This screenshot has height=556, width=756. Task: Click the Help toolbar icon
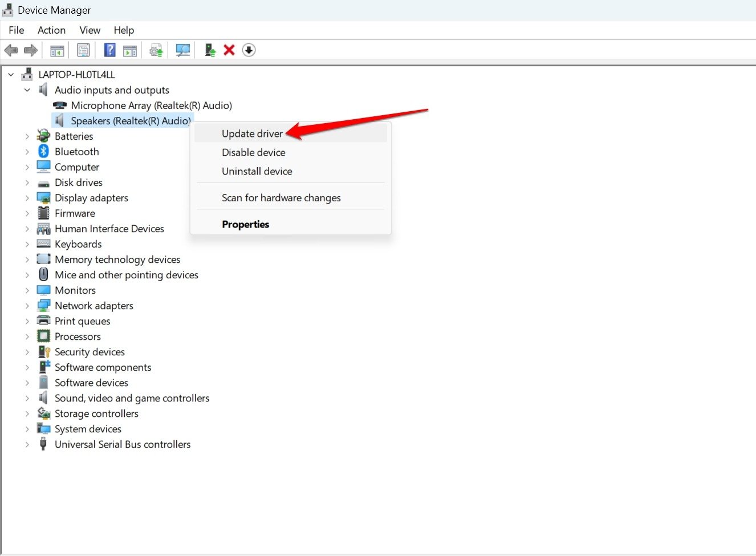pos(109,50)
